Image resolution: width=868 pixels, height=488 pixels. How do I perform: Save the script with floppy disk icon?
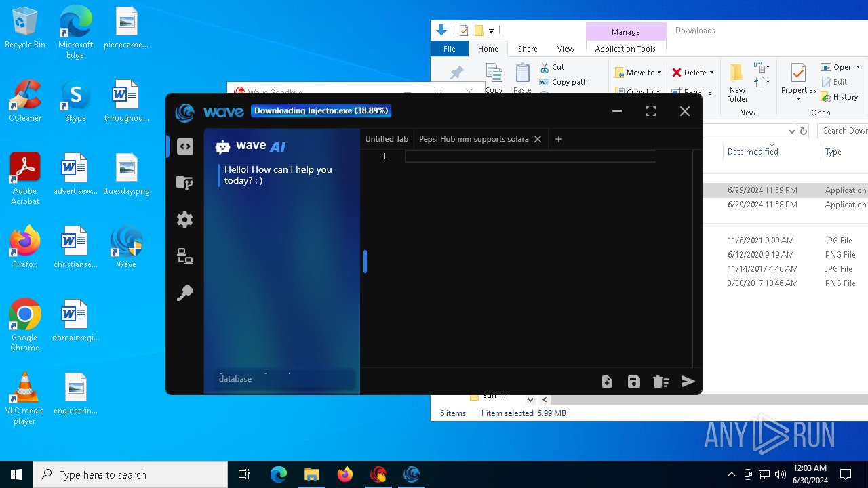(x=634, y=382)
